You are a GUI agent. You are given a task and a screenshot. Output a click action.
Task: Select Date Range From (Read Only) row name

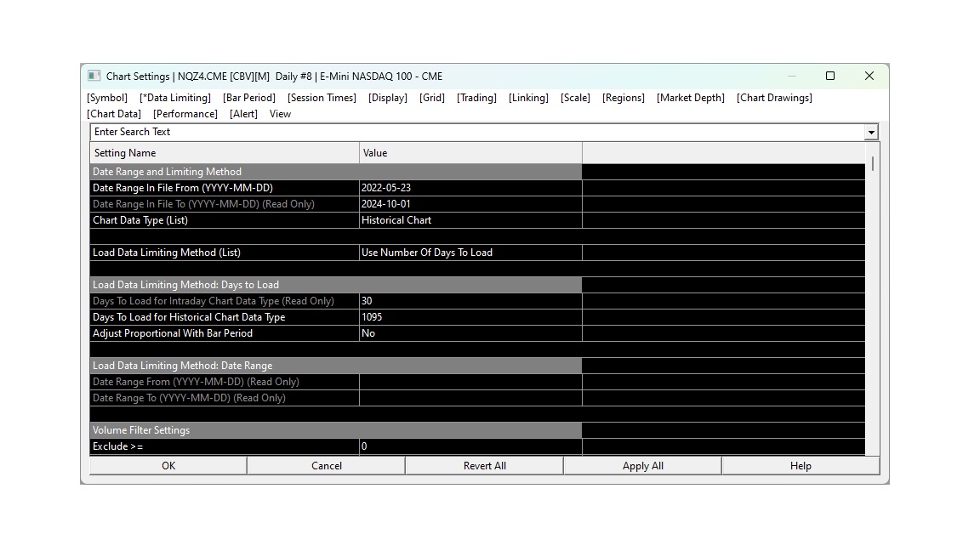click(x=225, y=382)
